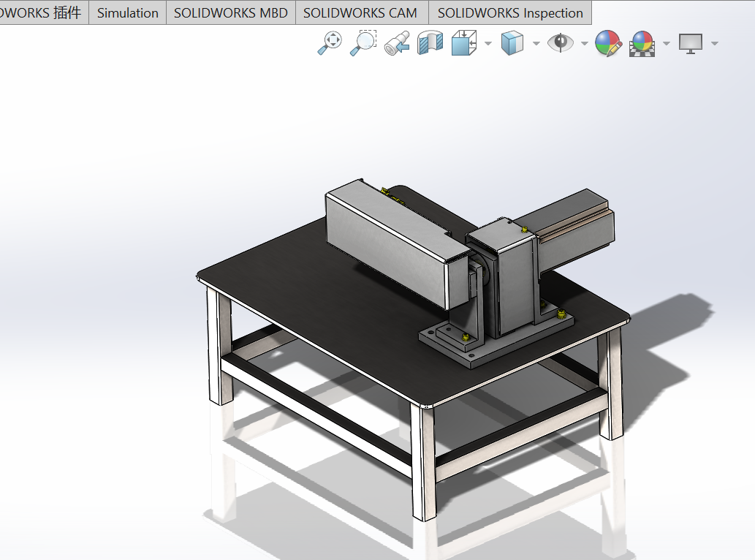The image size is (755, 560).
Task: Toggle Hide/Show Items eye icon
Action: [561, 43]
